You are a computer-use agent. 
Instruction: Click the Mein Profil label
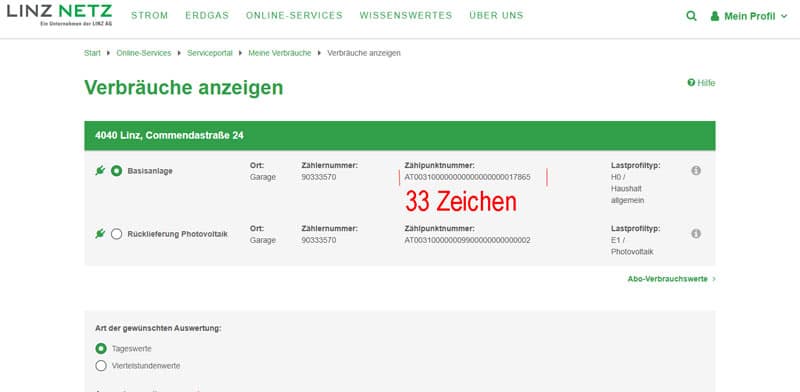(x=750, y=16)
